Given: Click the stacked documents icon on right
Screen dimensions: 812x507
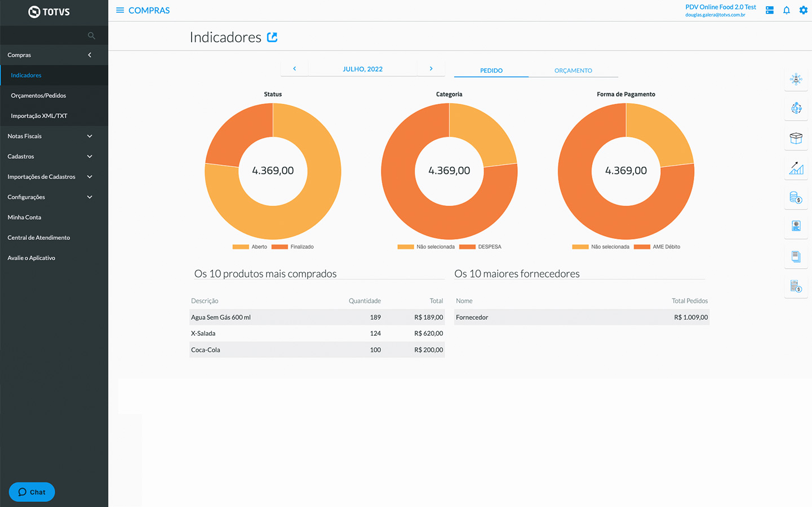Looking at the screenshot, I should pyautogui.click(x=796, y=257).
